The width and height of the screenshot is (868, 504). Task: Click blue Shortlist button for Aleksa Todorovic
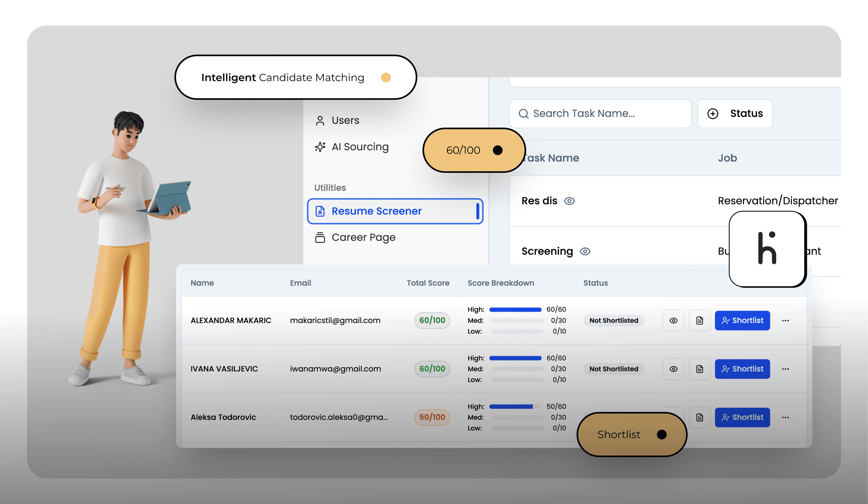click(x=742, y=418)
